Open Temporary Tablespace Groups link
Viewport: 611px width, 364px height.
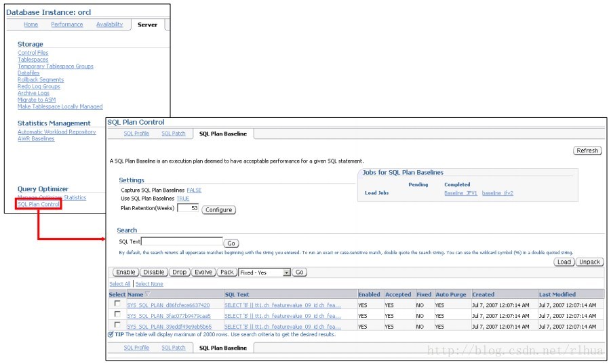click(56, 66)
